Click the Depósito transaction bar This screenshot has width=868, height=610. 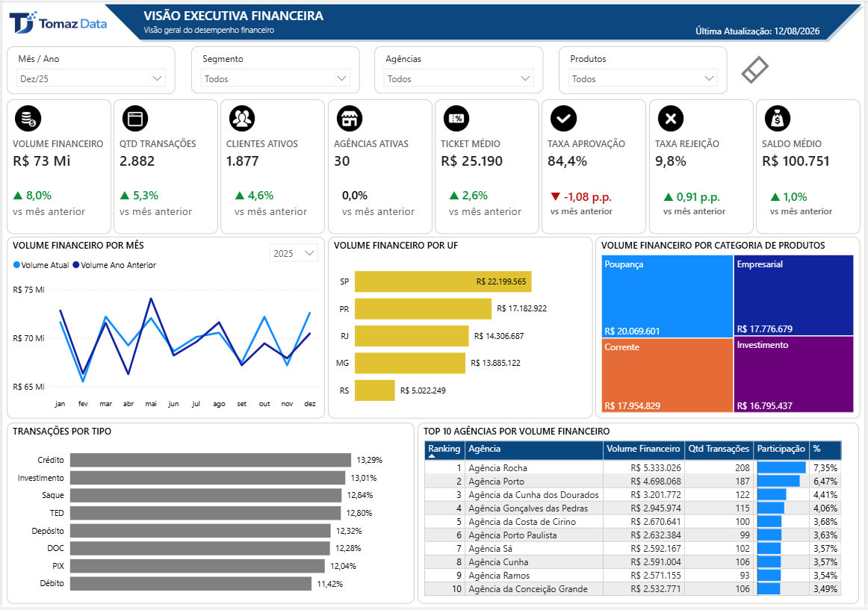tap(200, 531)
